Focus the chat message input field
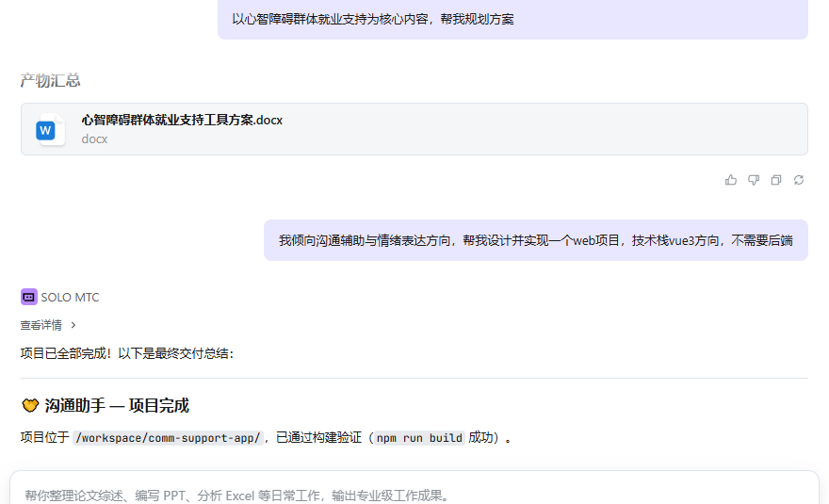The width and height of the screenshot is (829, 504). pyautogui.click(x=414, y=495)
